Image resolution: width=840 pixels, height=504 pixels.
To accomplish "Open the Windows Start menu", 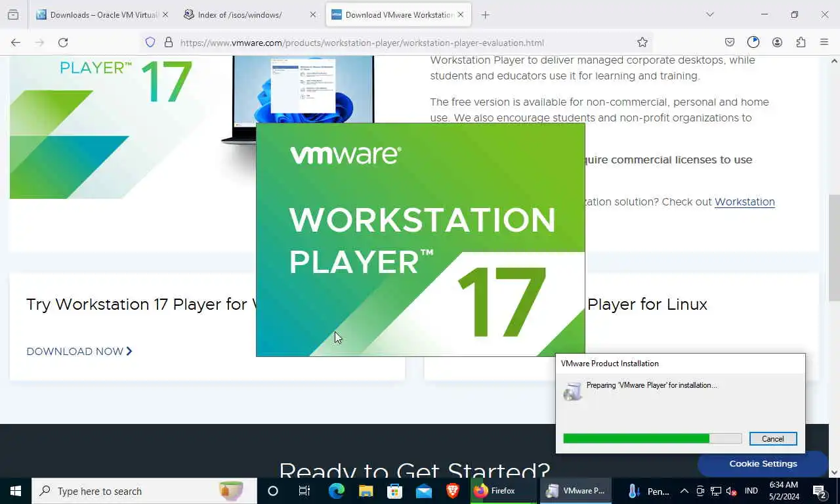I will 16,491.
